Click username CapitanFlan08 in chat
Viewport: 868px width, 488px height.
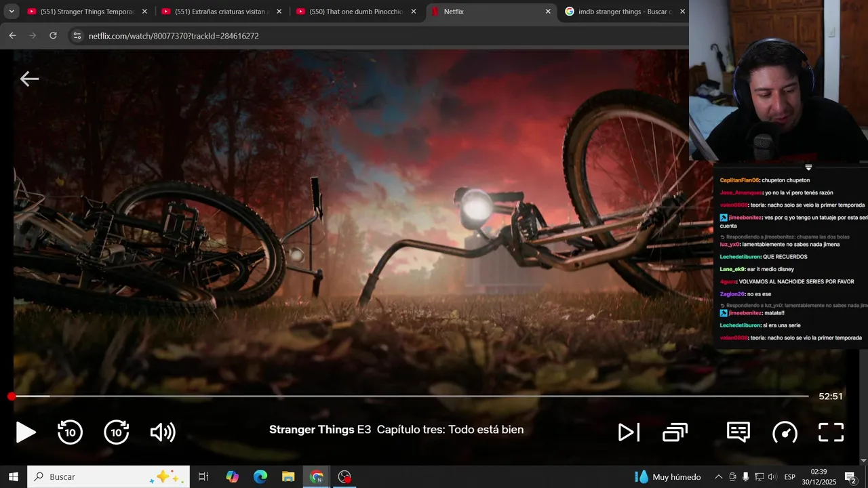(739, 180)
